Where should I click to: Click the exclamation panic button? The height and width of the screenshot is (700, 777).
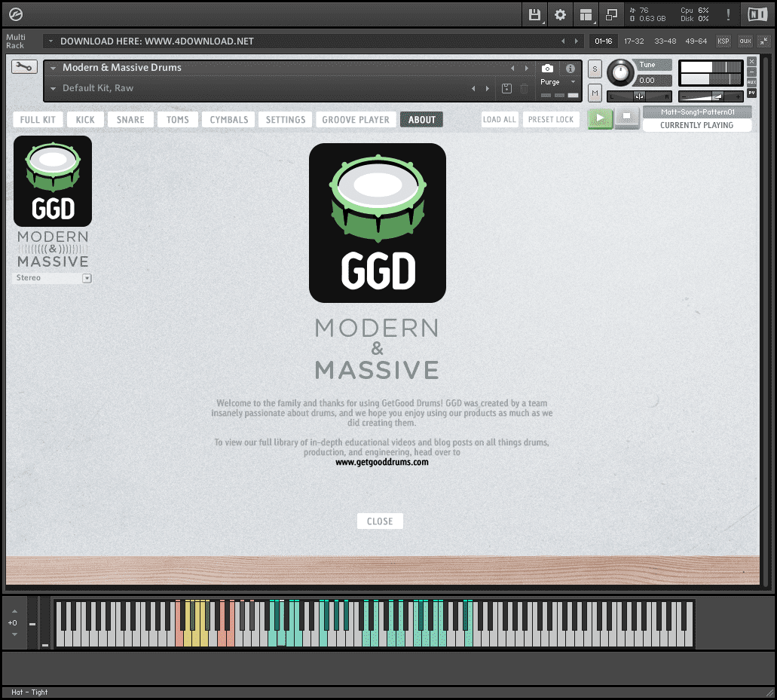728,15
